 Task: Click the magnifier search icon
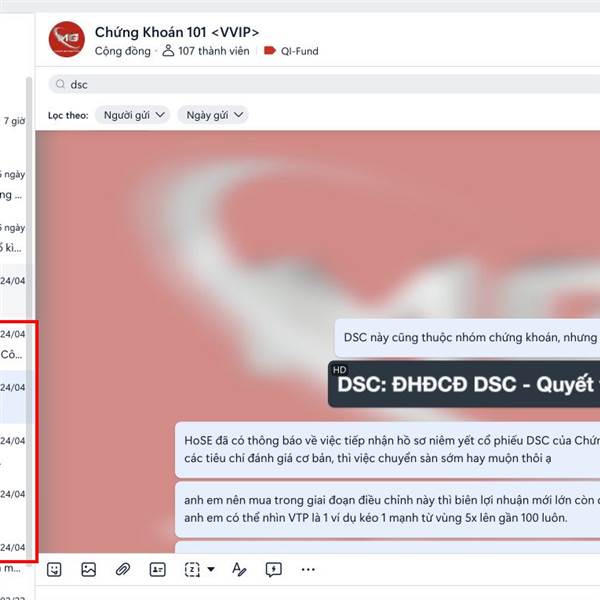pos(60,84)
